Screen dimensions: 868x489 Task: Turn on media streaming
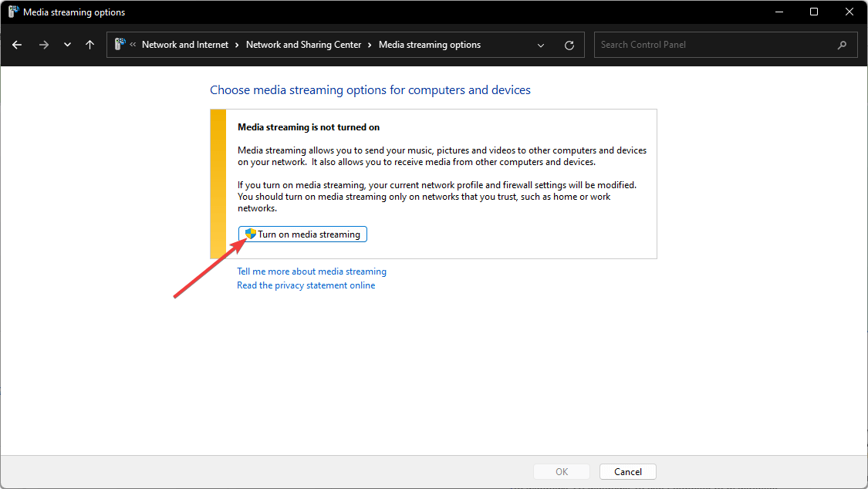tap(303, 234)
